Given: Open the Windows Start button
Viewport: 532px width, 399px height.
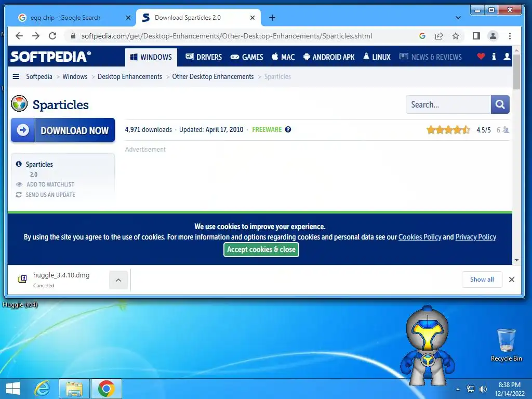Looking at the screenshot, I should click(12, 389).
